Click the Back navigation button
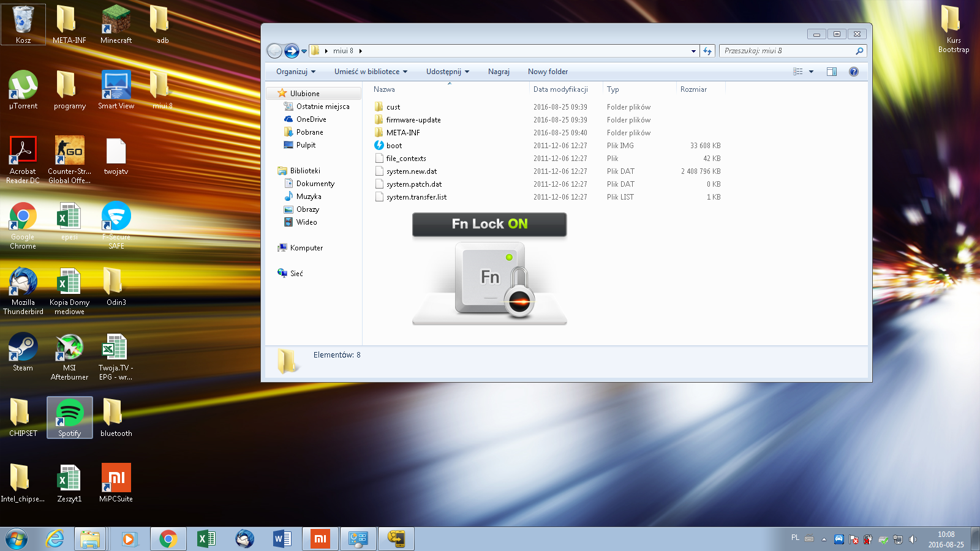The width and height of the screenshot is (980, 551). (x=275, y=51)
